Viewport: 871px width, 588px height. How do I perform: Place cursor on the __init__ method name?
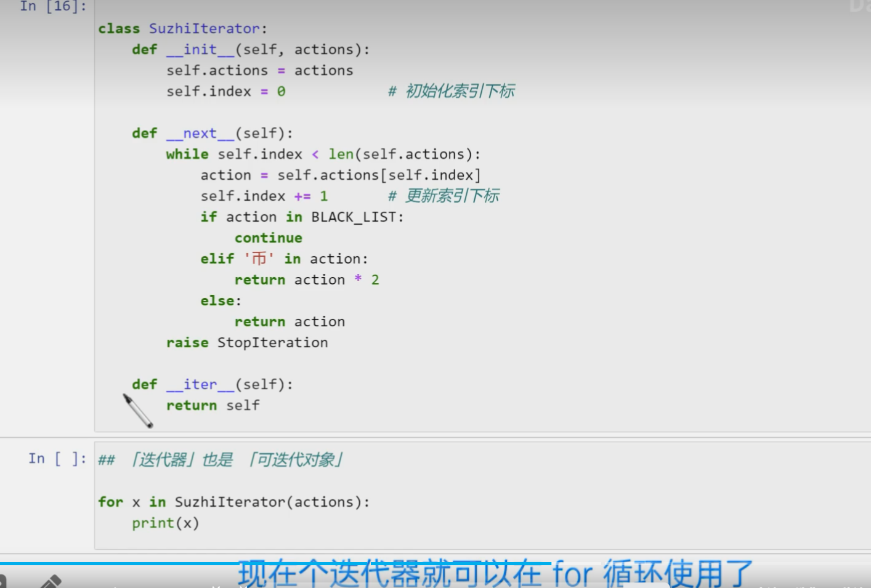[x=200, y=50]
